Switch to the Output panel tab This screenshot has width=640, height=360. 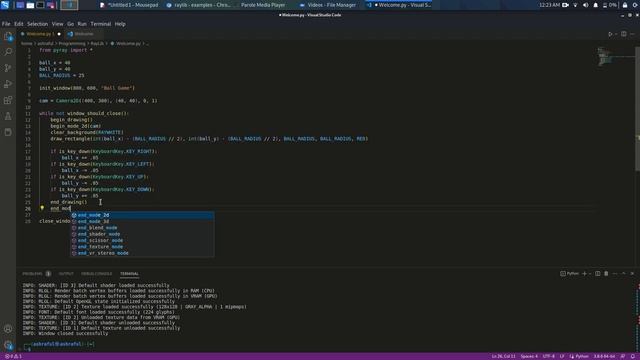(66, 273)
